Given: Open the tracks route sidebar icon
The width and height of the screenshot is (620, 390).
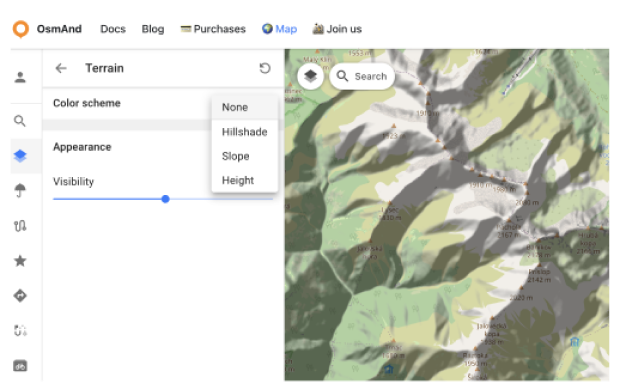Looking at the screenshot, I should (20, 226).
